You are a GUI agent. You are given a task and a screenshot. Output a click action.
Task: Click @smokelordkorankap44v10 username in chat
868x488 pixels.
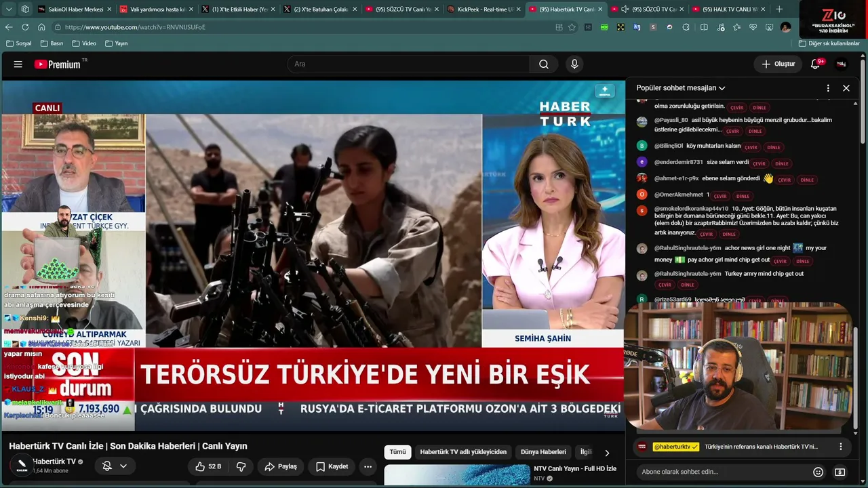coord(692,209)
